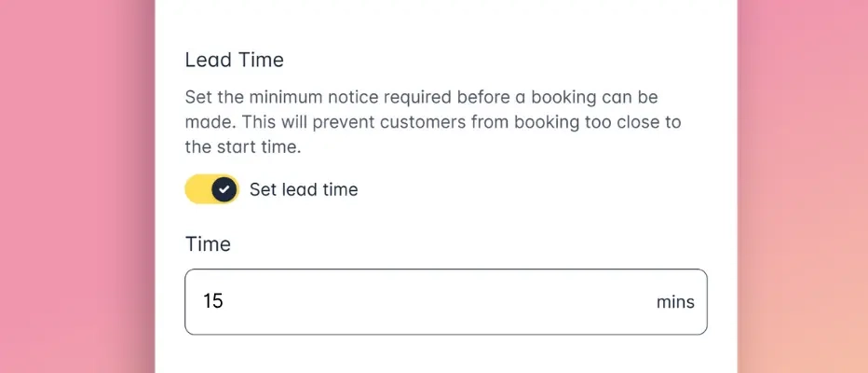Click blank space below the Time input box
868x373 pixels.
point(447,356)
